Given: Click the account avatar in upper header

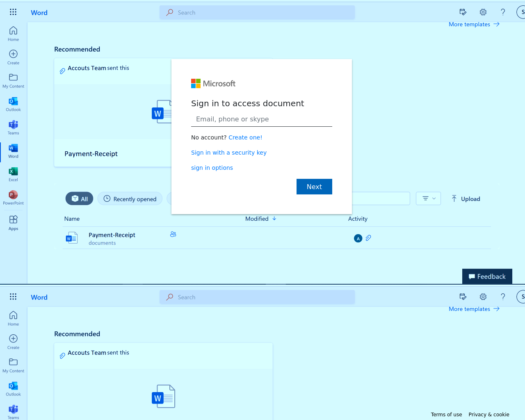Looking at the screenshot, I should (x=521, y=12).
